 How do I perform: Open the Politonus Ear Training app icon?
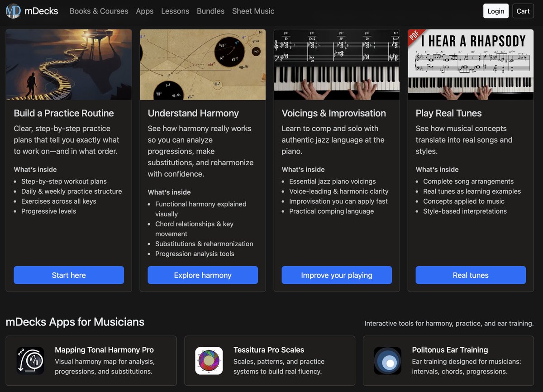(x=388, y=361)
